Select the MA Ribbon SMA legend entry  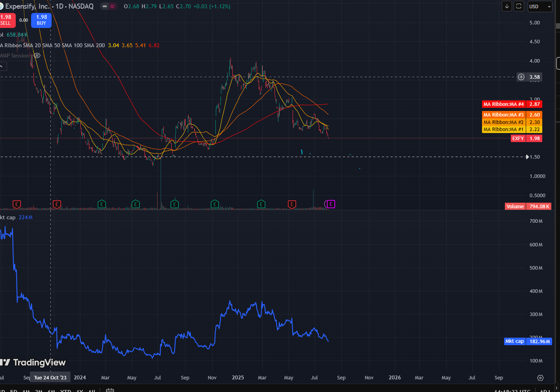pos(52,45)
